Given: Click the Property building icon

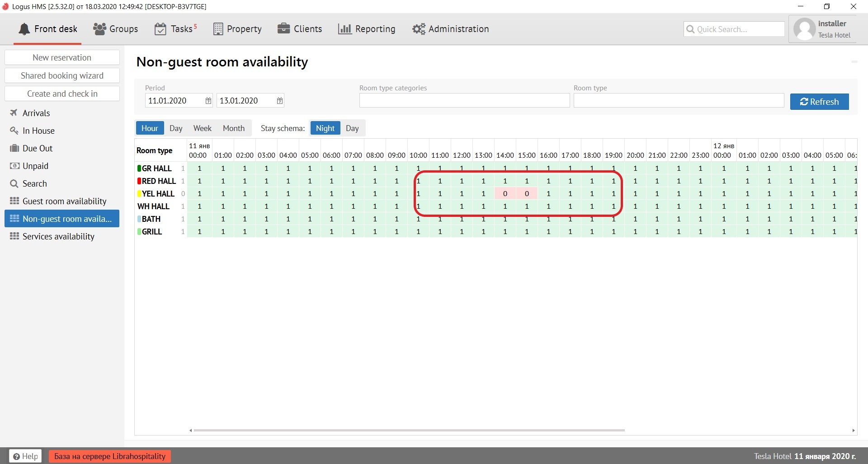Looking at the screenshot, I should [x=218, y=29].
